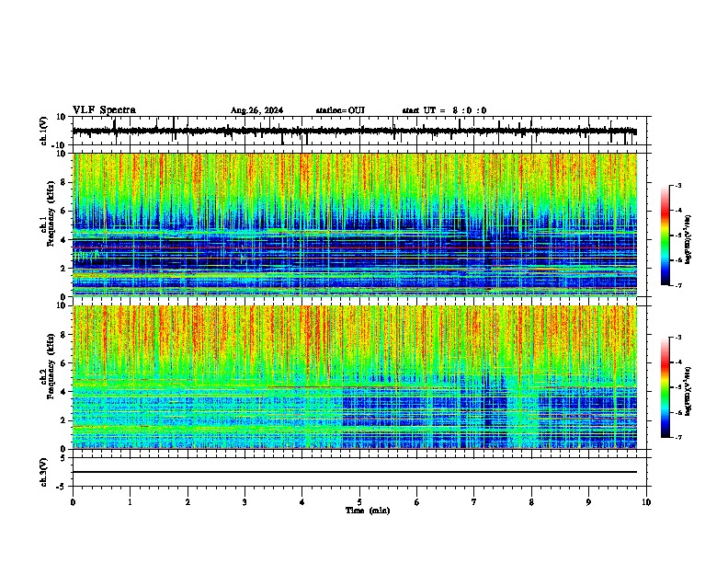Click the ch.1 color scale bar

pos(665,236)
